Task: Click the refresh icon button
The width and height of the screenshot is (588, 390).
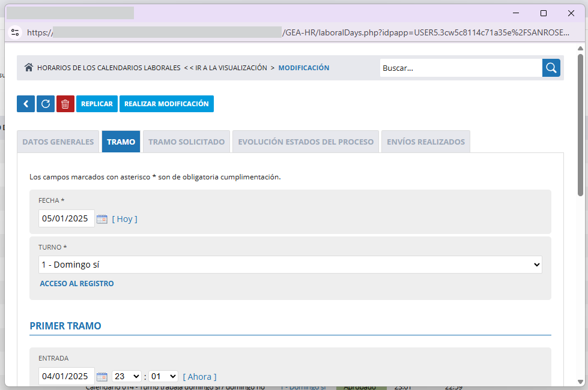Action: [x=45, y=104]
